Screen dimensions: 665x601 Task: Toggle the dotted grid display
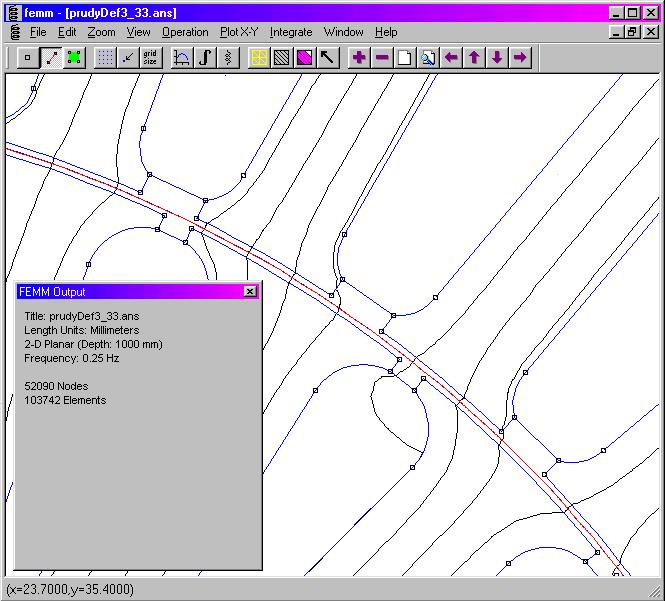105,57
